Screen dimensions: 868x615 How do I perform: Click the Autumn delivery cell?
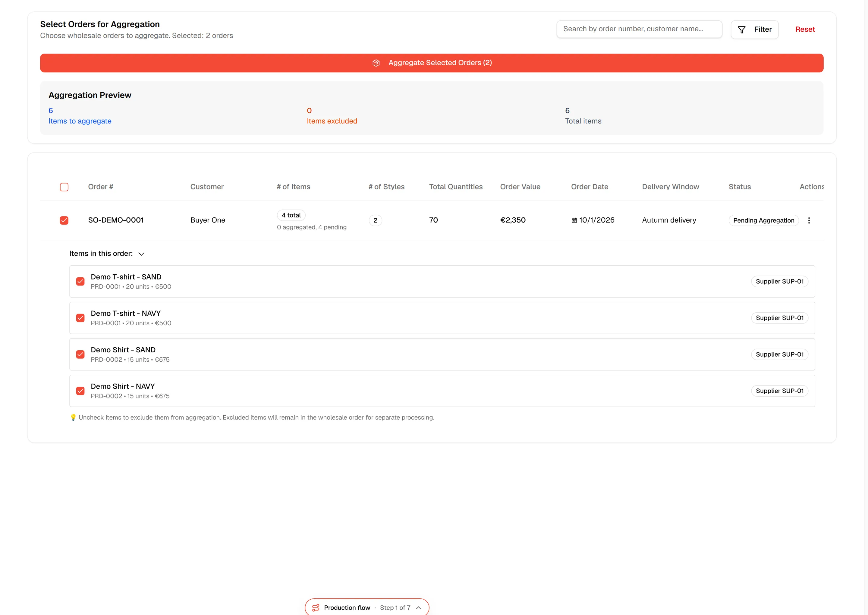click(x=669, y=220)
